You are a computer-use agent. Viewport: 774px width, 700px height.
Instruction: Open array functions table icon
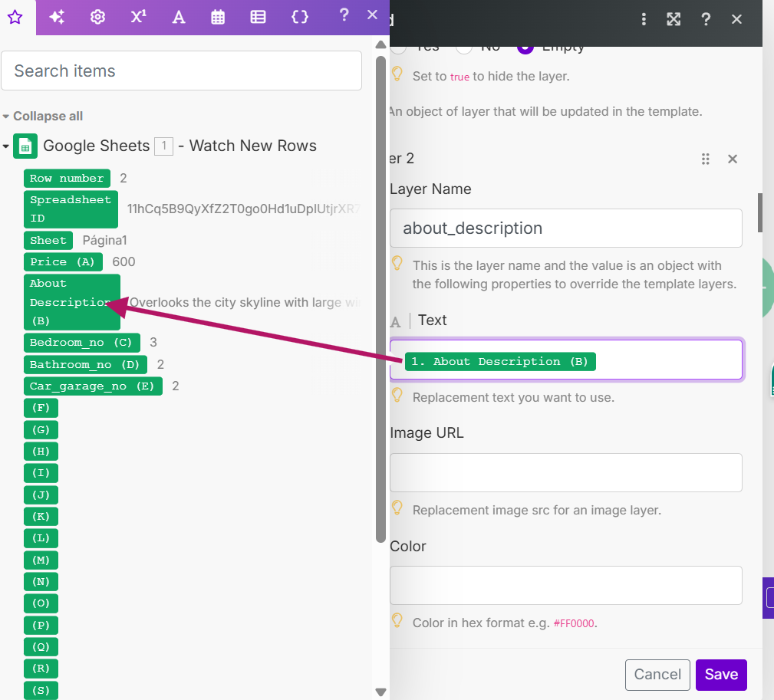point(258,18)
